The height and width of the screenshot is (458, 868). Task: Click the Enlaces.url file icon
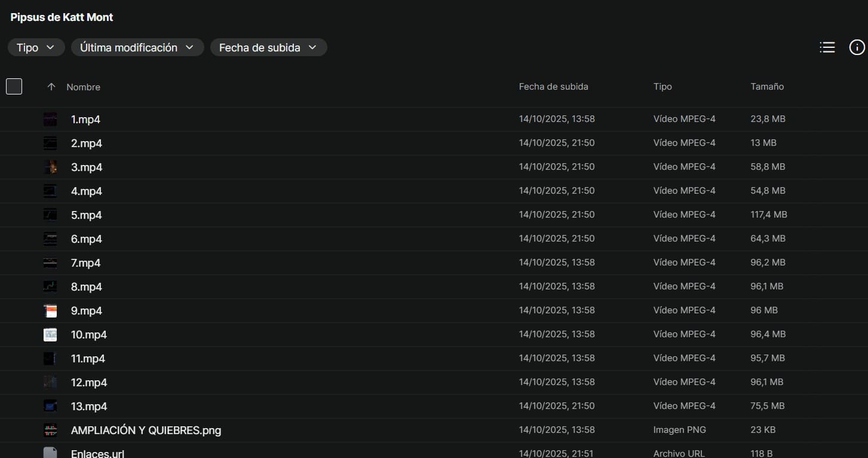pyautogui.click(x=50, y=453)
